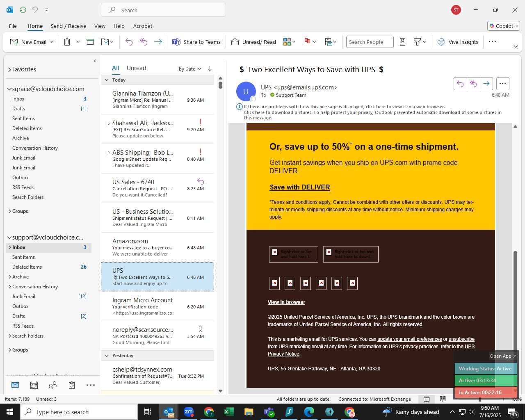This screenshot has height=420, width=525.
Task: Collapse the folder pane with the arrow
Action: (95, 61)
